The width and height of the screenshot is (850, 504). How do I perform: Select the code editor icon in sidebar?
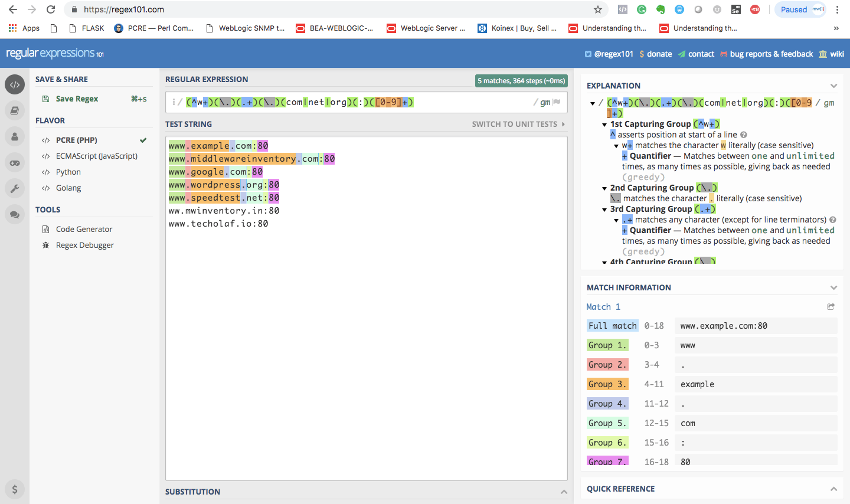click(15, 84)
